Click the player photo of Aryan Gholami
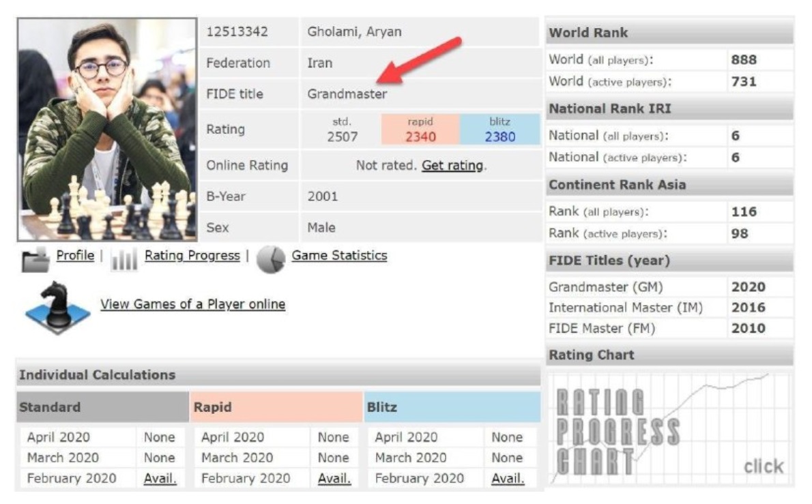Image resolution: width=812 pixels, height=504 pixels. coord(107,130)
